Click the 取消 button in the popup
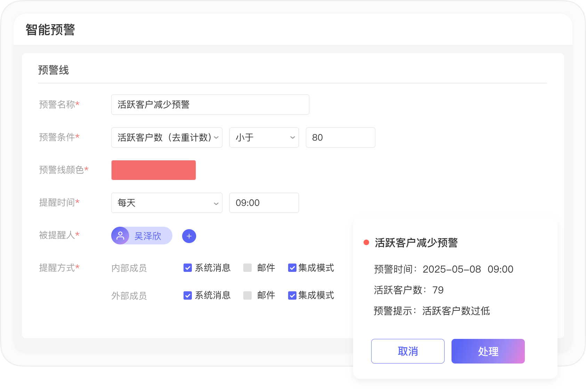 (408, 351)
